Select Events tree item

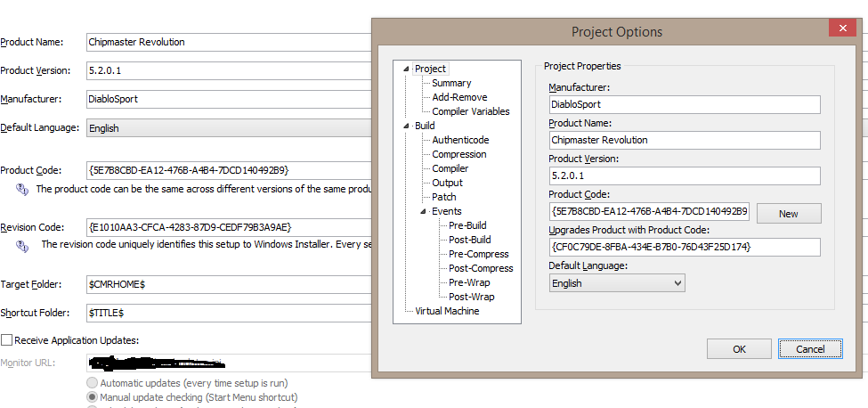pyautogui.click(x=447, y=211)
